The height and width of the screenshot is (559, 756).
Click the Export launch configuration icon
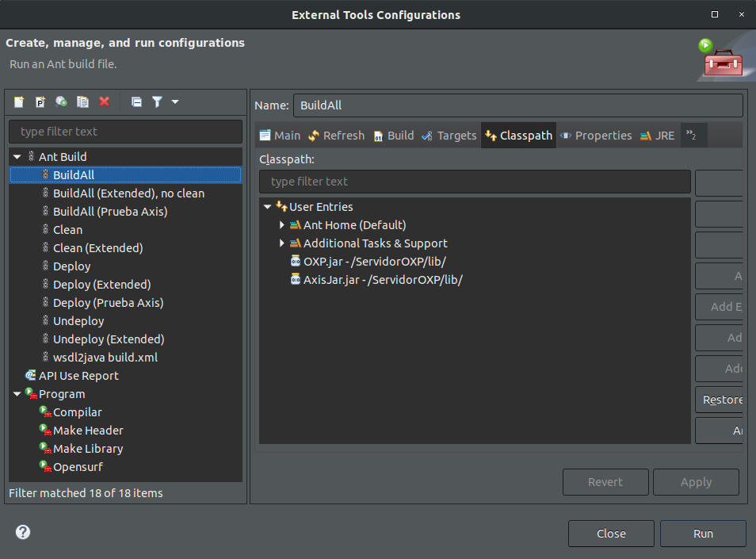pyautogui.click(x=61, y=101)
